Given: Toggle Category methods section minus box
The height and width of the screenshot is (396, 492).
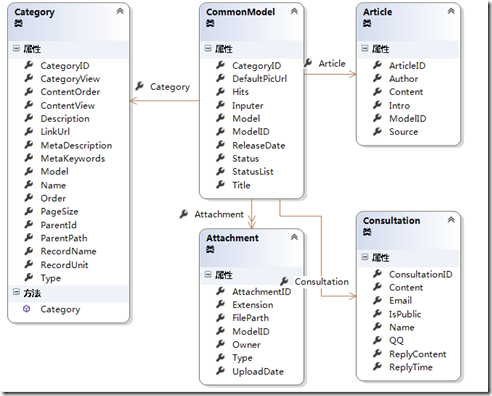Looking at the screenshot, I should click(16, 292).
